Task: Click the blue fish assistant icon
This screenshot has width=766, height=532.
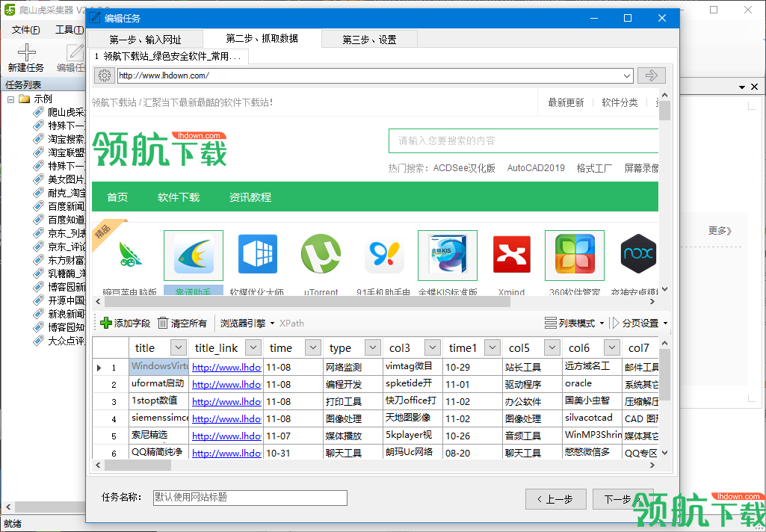Action: point(194,255)
